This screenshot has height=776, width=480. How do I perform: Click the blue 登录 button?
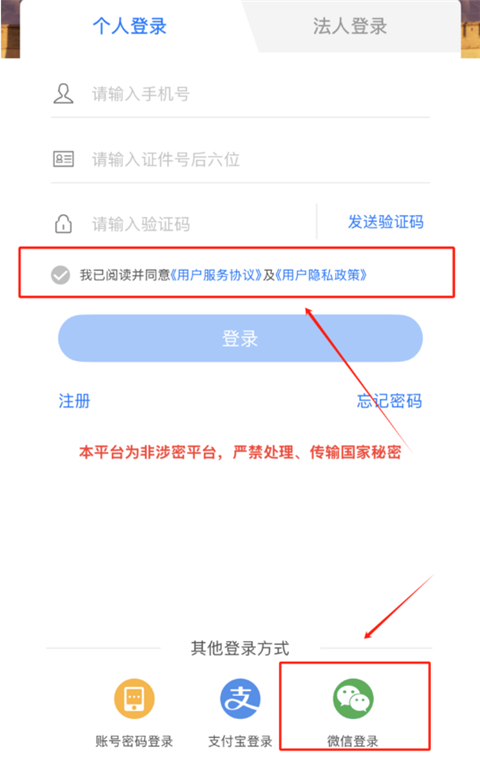(240, 339)
